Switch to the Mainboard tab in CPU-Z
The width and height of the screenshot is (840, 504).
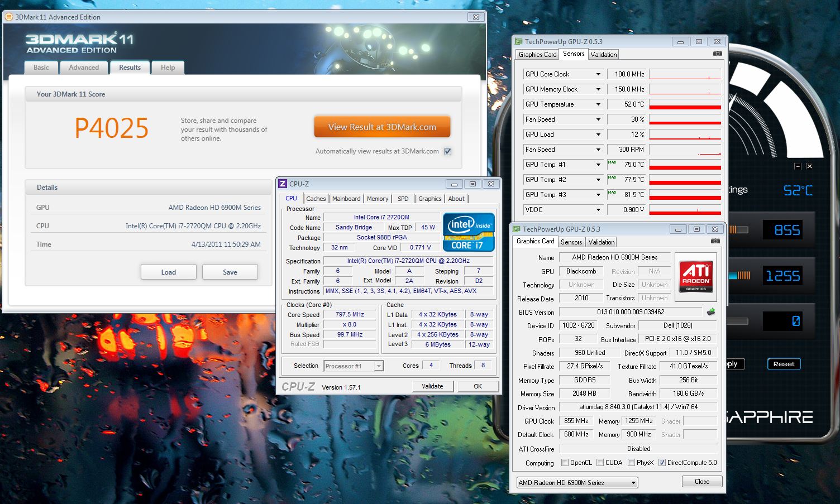click(x=346, y=199)
